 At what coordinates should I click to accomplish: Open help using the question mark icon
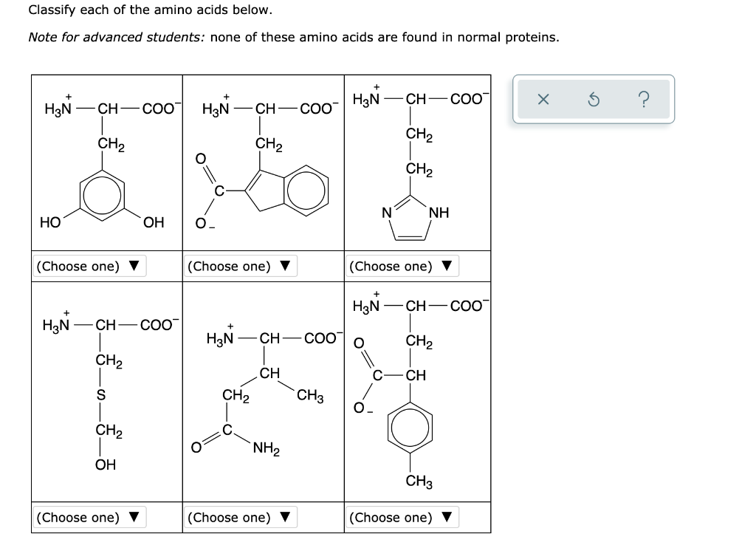(645, 99)
